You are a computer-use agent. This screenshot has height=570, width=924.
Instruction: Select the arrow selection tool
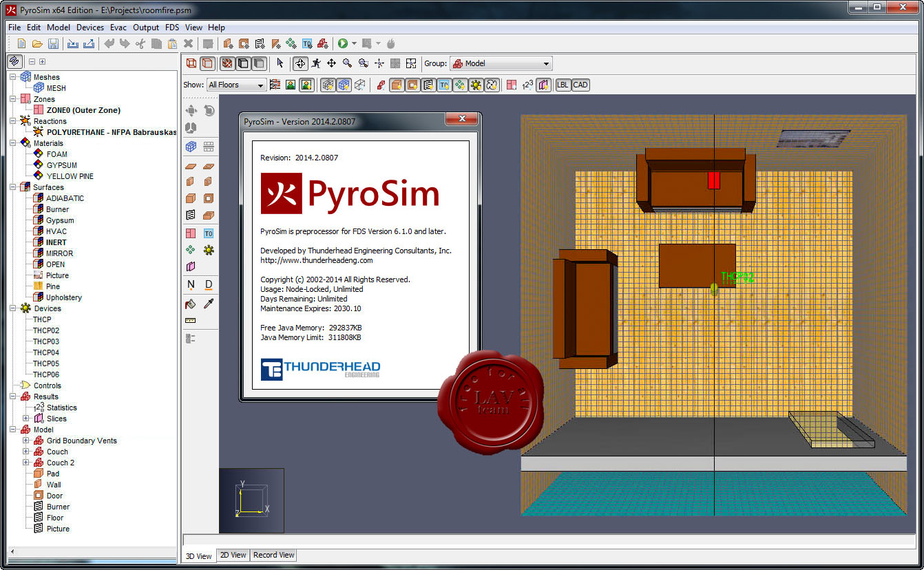pos(280,63)
